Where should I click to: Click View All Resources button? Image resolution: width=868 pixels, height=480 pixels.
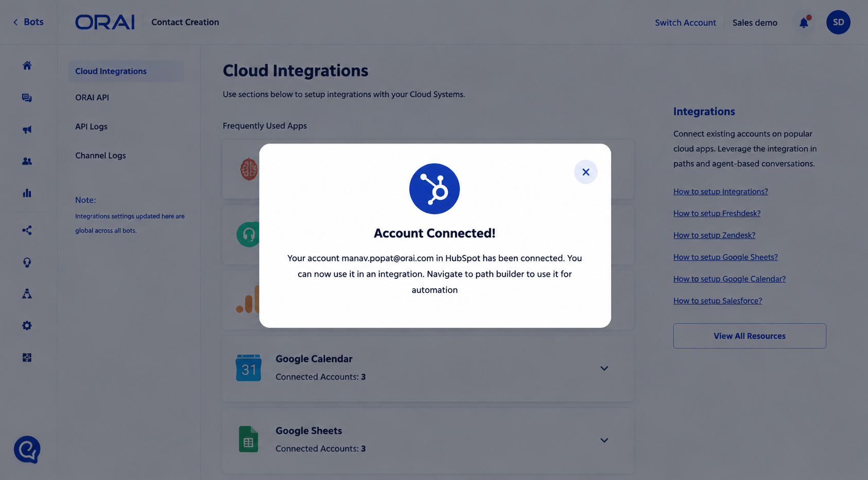[x=750, y=336]
